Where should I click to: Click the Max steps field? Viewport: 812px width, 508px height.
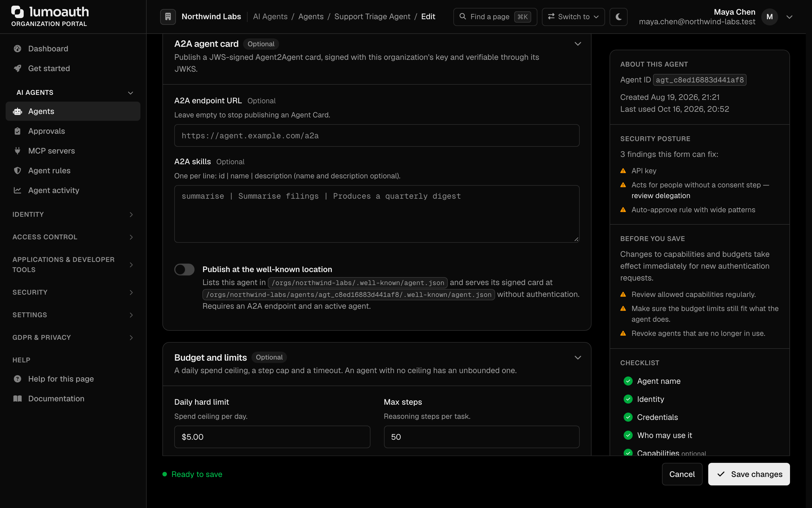coord(482,437)
